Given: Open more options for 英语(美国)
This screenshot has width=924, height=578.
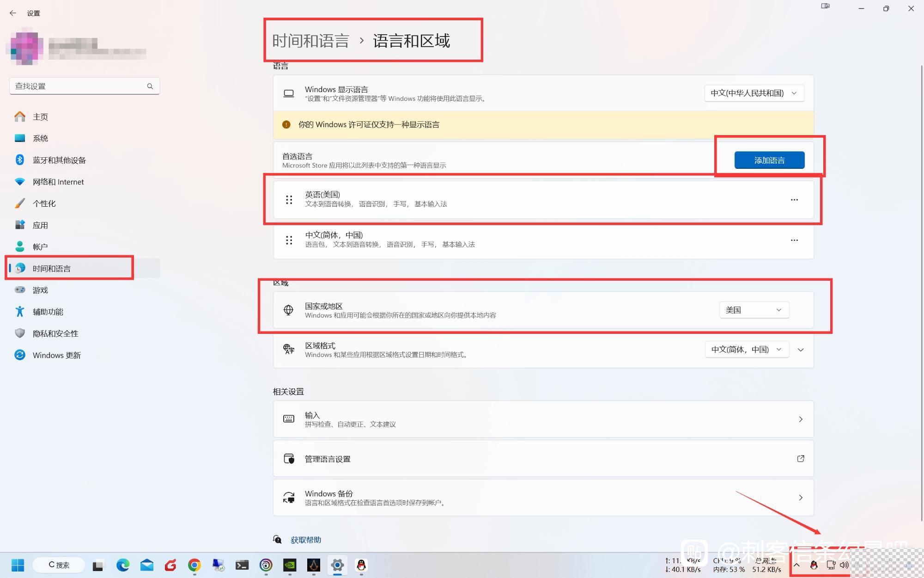Looking at the screenshot, I should (794, 200).
